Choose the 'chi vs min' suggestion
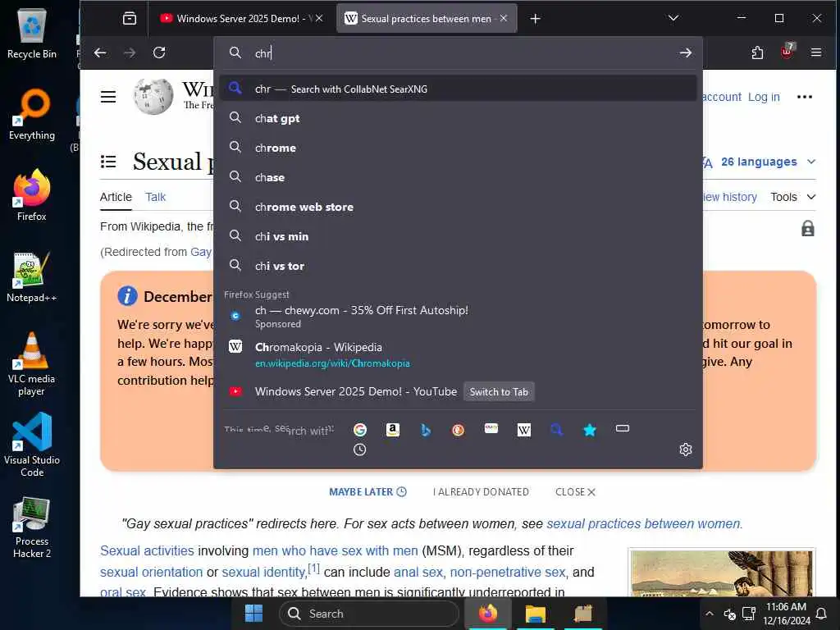The width and height of the screenshot is (840, 630). pos(458,236)
